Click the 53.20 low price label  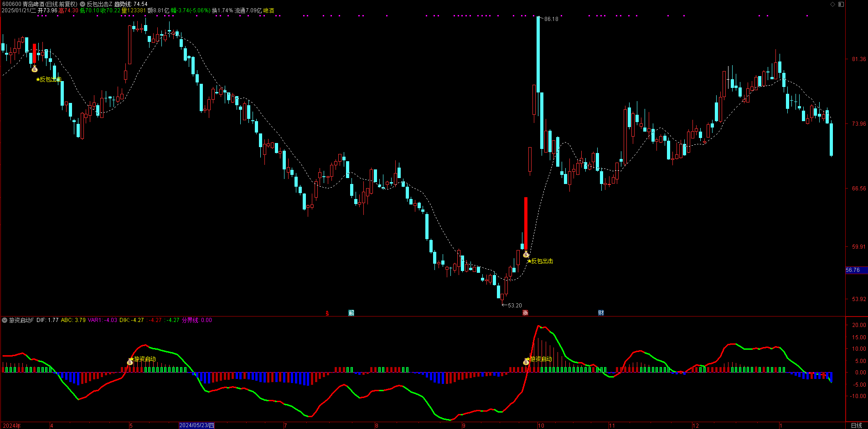pyautogui.click(x=515, y=306)
